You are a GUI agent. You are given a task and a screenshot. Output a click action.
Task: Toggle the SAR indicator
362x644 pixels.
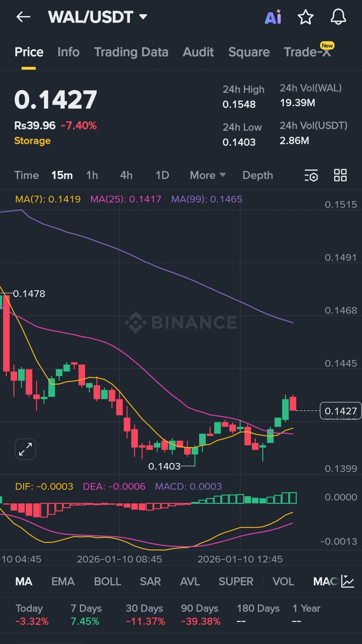[150, 581]
